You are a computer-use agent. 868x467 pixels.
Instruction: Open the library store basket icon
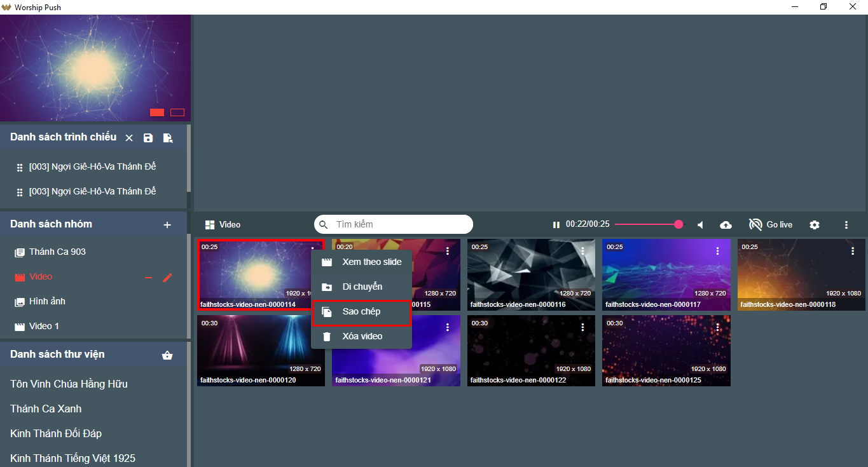tap(167, 355)
